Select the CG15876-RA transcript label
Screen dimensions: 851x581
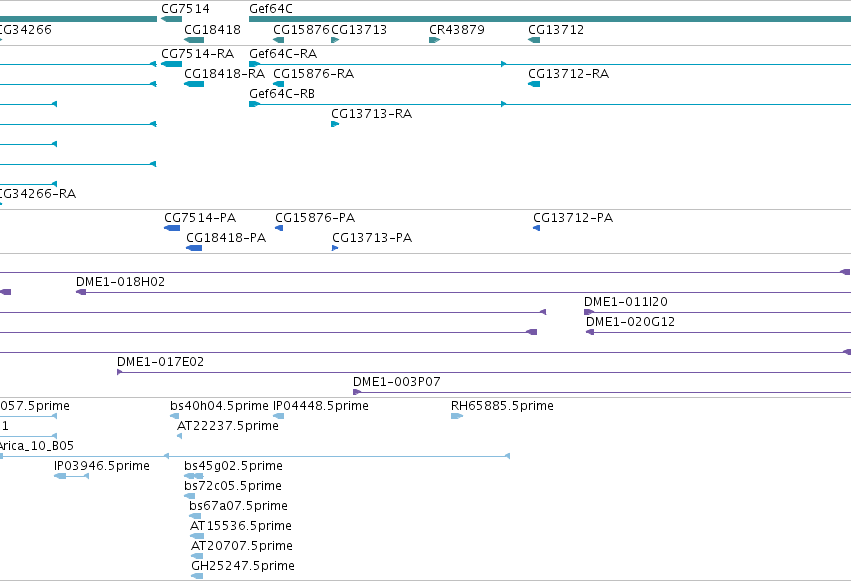313,74
